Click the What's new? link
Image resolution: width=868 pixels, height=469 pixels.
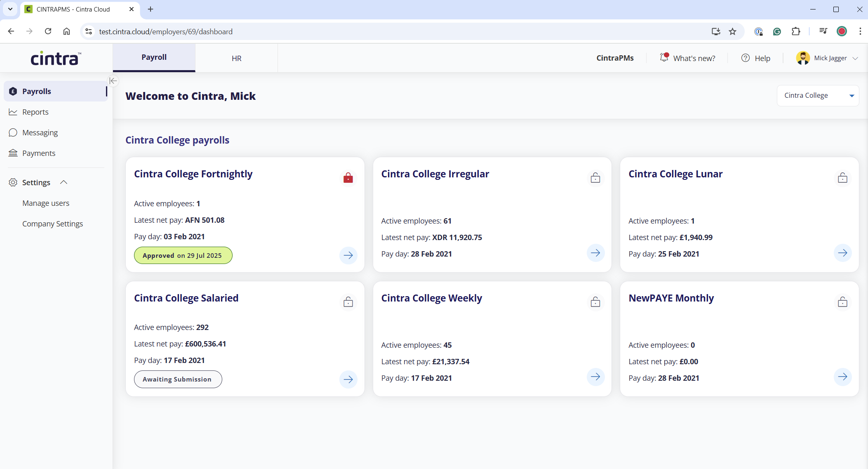pyautogui.click(x=694, y=58)
